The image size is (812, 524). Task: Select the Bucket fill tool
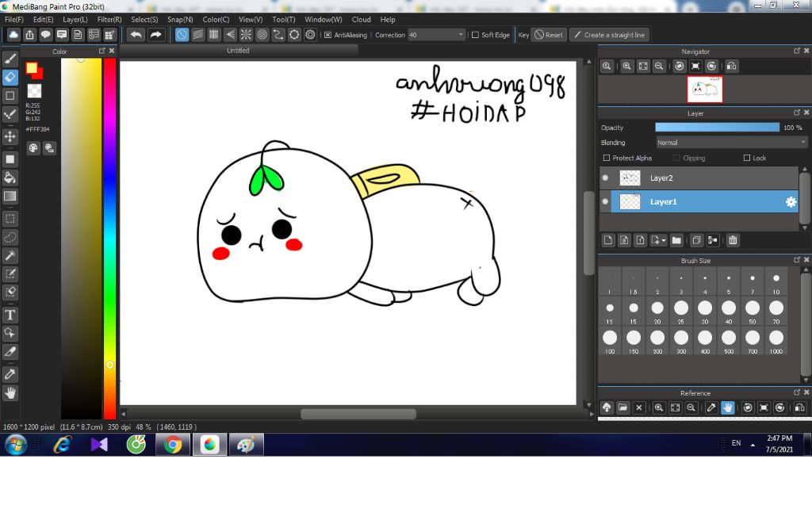[10, 178]
